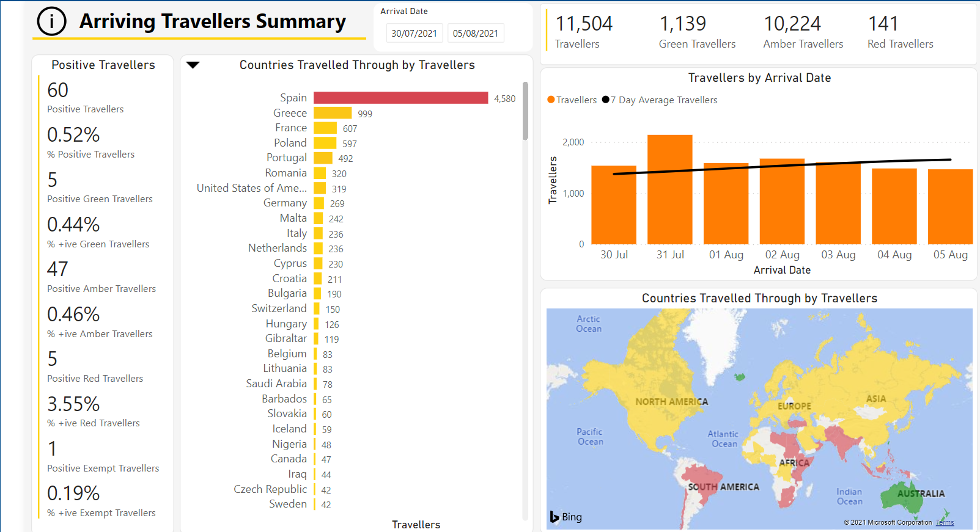This screenshot has width=980, height=532.
Task: Select the 05 Aug column bar
Action: (x=950, y=206)
